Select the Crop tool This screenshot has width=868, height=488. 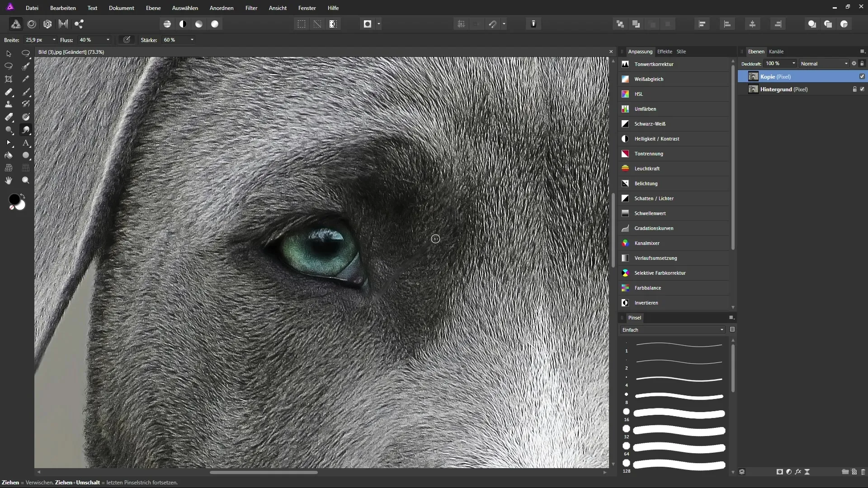(x=9, y=79)
